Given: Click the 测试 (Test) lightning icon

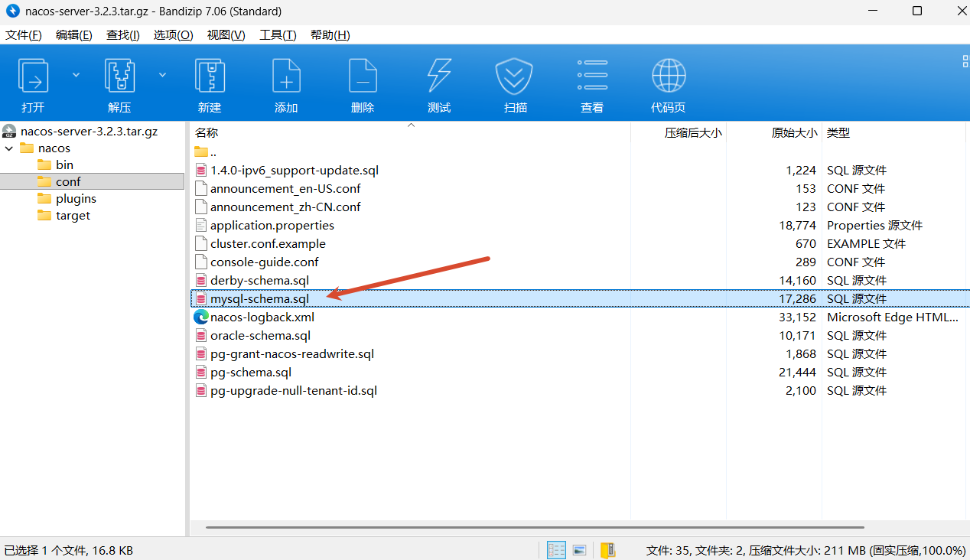Looking at the screenshot, I should pyautogui.click(x=439, y=76).
